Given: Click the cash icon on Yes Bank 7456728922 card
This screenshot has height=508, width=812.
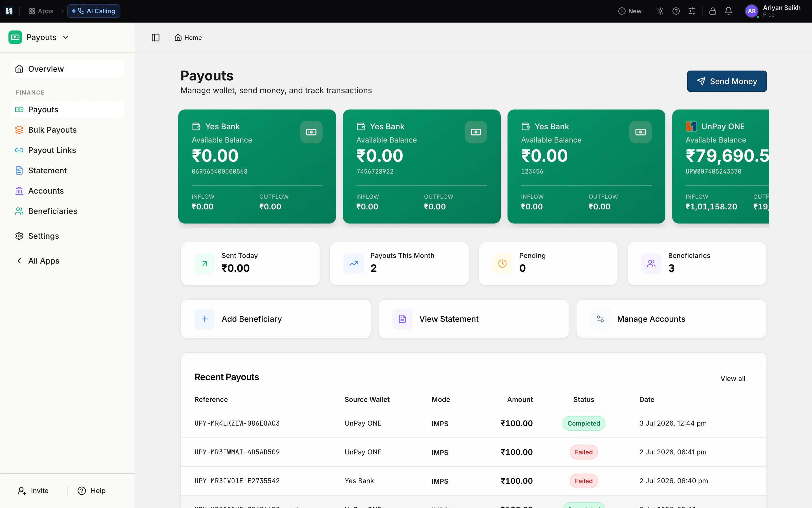Looking at the screenshot, I should [476, 132].
